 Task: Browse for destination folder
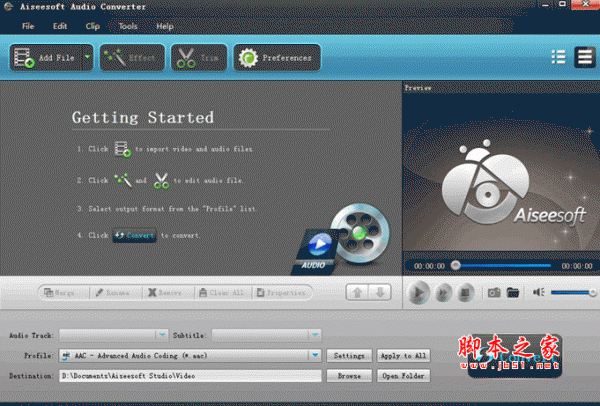tap(349, 376)
